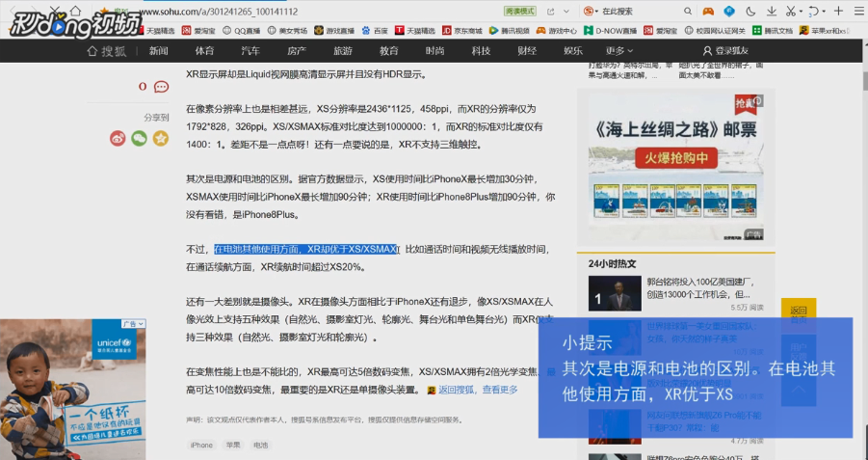Open the 苹果xr和xs bookmark

click(825, 31)
